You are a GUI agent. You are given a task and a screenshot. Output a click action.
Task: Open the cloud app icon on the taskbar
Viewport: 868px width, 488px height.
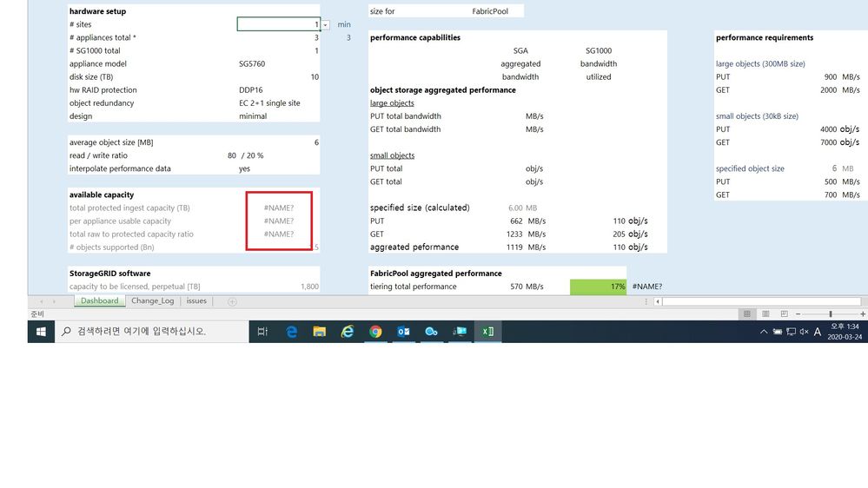[431, 332]
